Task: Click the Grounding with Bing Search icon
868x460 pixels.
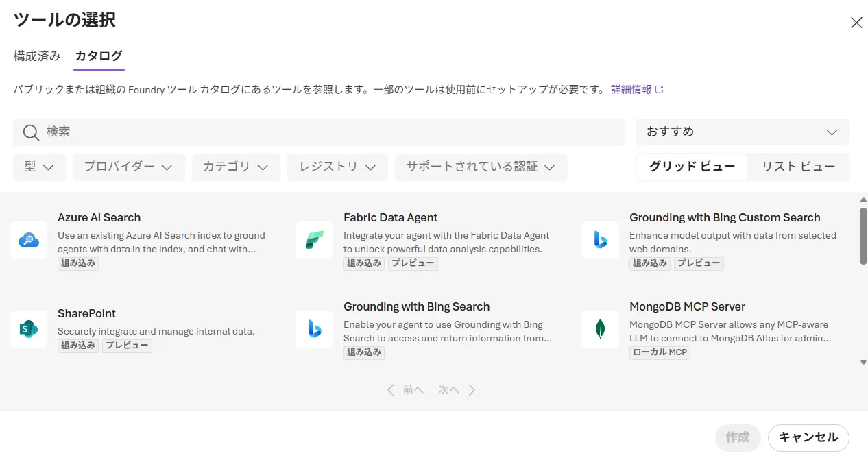Action: click(315, 329)
